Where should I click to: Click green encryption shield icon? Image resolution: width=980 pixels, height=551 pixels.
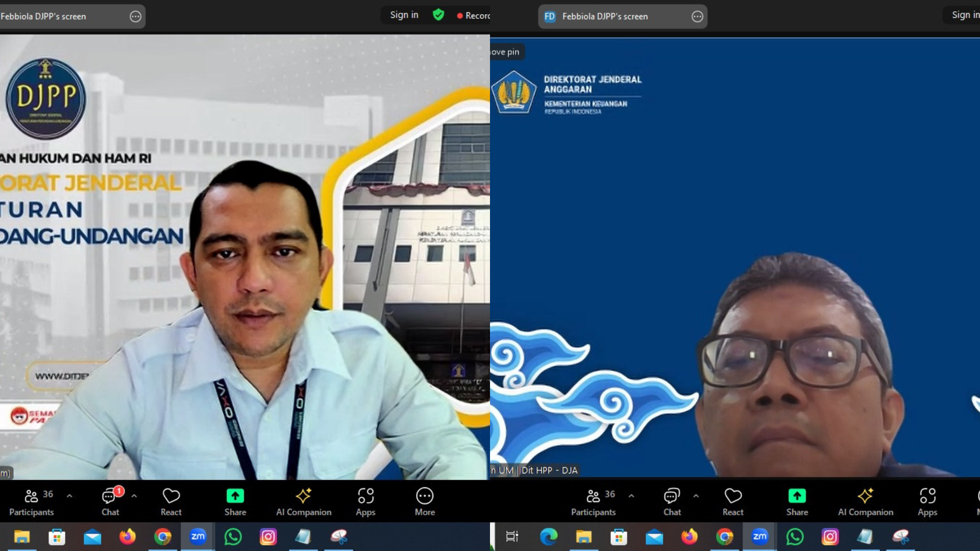(x=438, y=15)
